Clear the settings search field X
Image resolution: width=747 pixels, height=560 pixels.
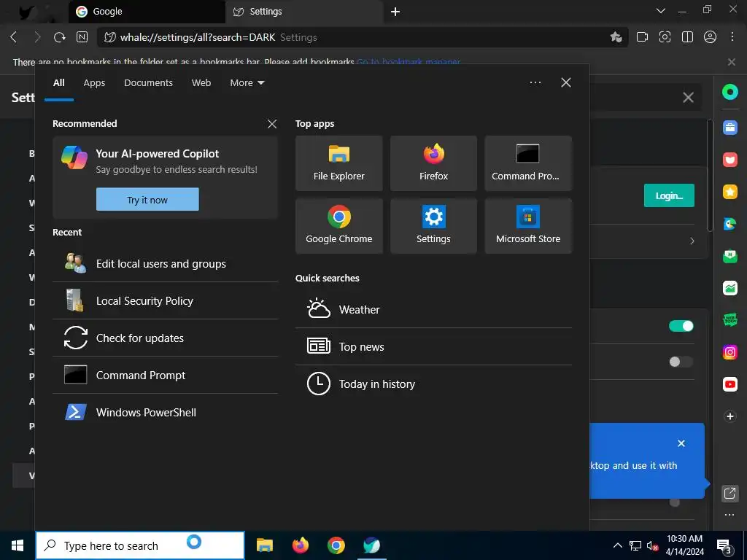[688, 98]
